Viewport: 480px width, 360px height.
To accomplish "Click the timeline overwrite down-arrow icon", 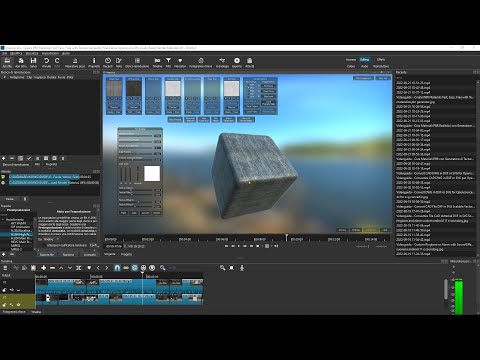I will click(70, 268).
